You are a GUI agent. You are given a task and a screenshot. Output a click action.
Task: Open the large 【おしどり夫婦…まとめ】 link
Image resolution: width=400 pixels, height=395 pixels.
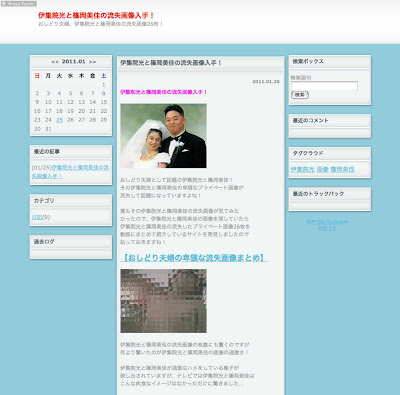pos(194,258)
